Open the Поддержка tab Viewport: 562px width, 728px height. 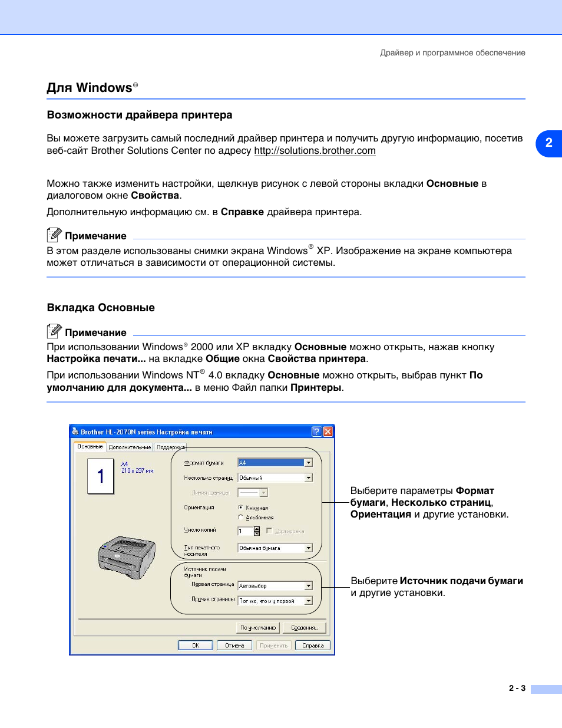point(170,447)
